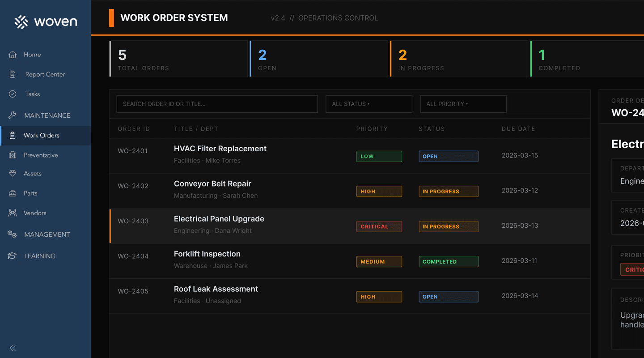Click the In Progress summary card
Screen dimensions: 644x358
tap(459, 59)
